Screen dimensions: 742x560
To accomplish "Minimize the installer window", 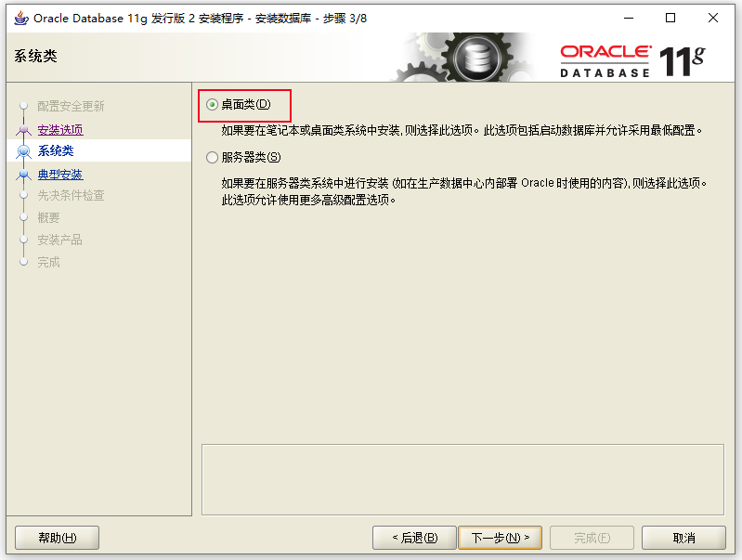I will (629, 18).
